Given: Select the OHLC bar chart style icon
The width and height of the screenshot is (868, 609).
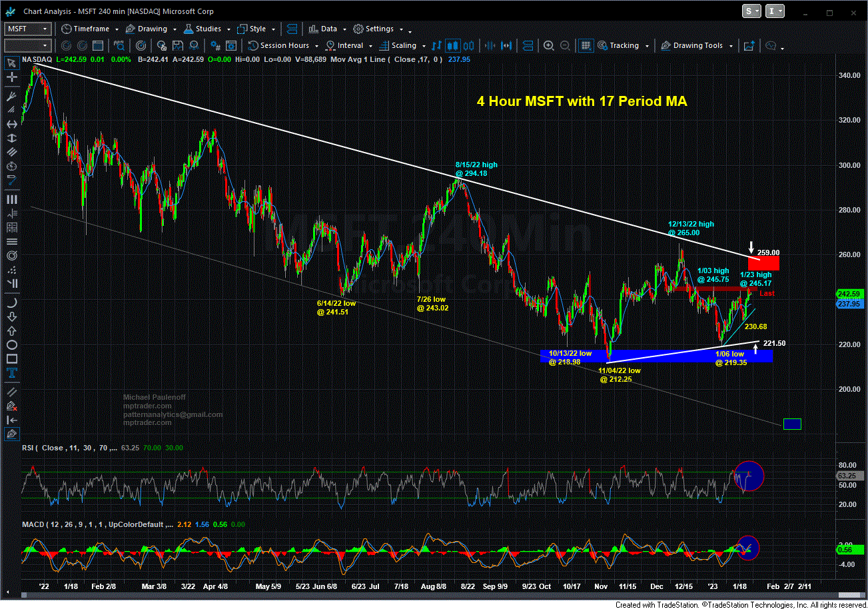Looking at the screenshot, I should tap(437, 45).
